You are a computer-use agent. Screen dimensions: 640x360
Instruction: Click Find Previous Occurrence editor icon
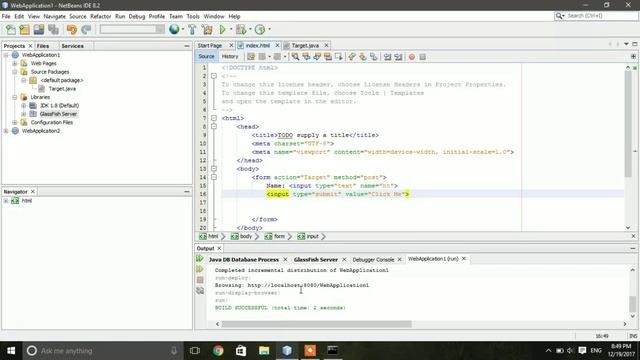pyautogui.click(x=306, y=57)
